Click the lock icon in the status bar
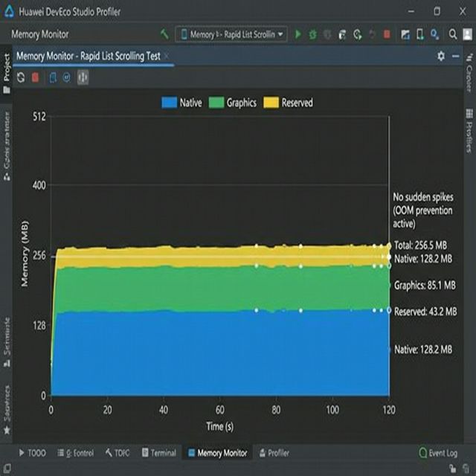The height and width of the screenshot is (476, 476). (x=453, y=469)
